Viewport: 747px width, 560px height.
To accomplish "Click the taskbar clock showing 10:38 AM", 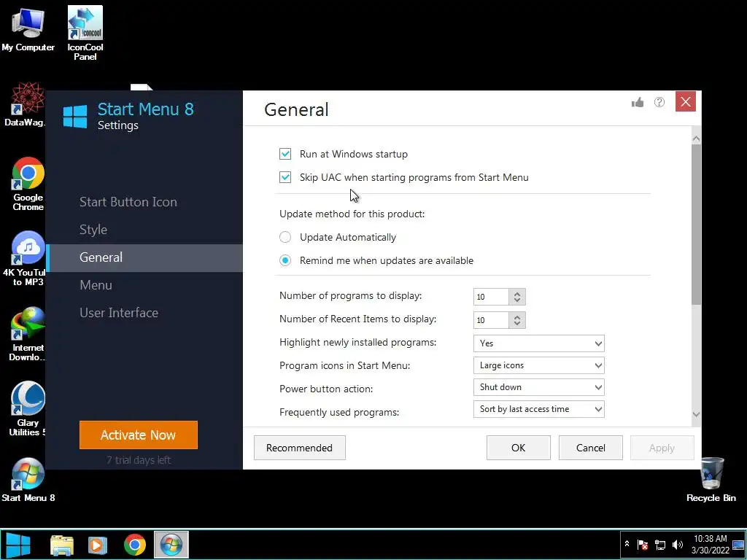I will tap(710, 544).
